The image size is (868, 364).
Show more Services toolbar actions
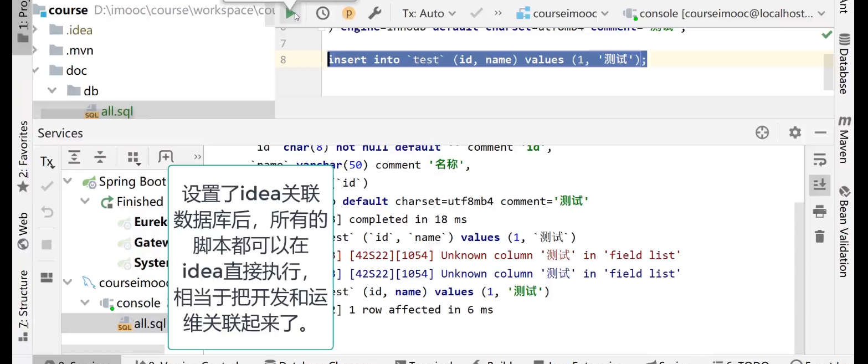coord(197,157)
